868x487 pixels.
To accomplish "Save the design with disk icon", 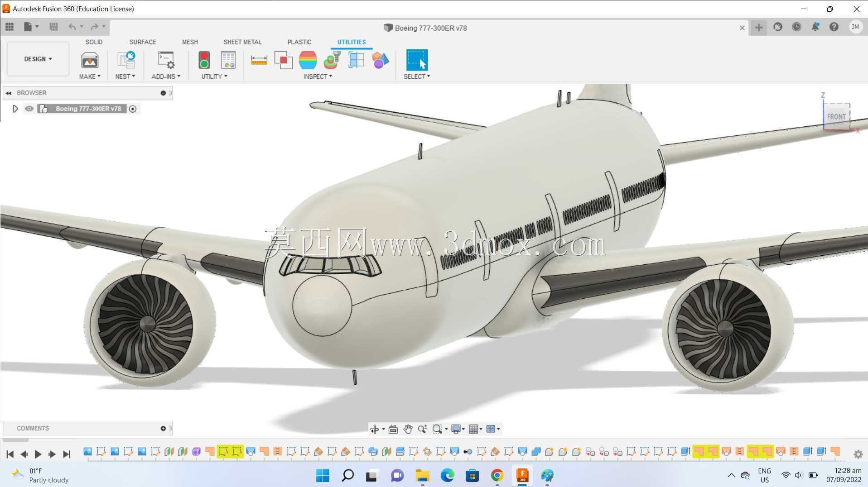I will (x=53, y=27).
